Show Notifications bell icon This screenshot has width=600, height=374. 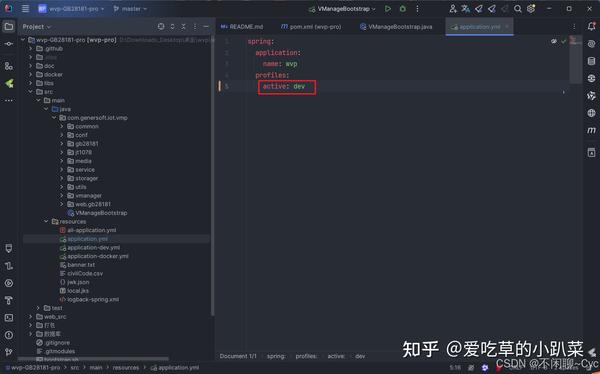(591, 26)
